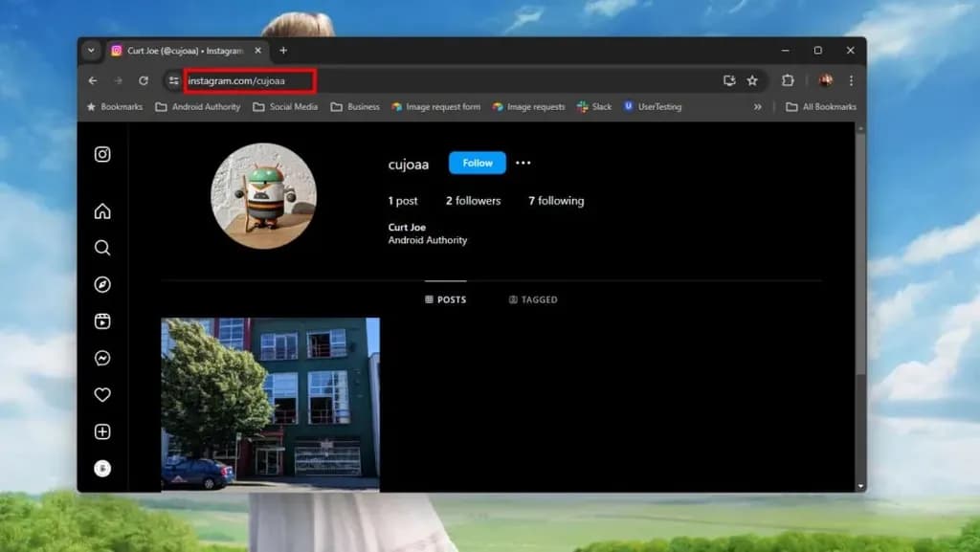Open Messenger direct messages
Screen dimensions: 980x552
pos(102,358)
